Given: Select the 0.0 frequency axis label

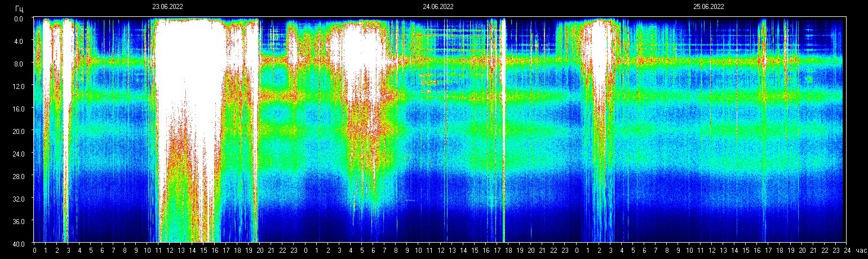Looking at the screenshot, I should [17, 19].
